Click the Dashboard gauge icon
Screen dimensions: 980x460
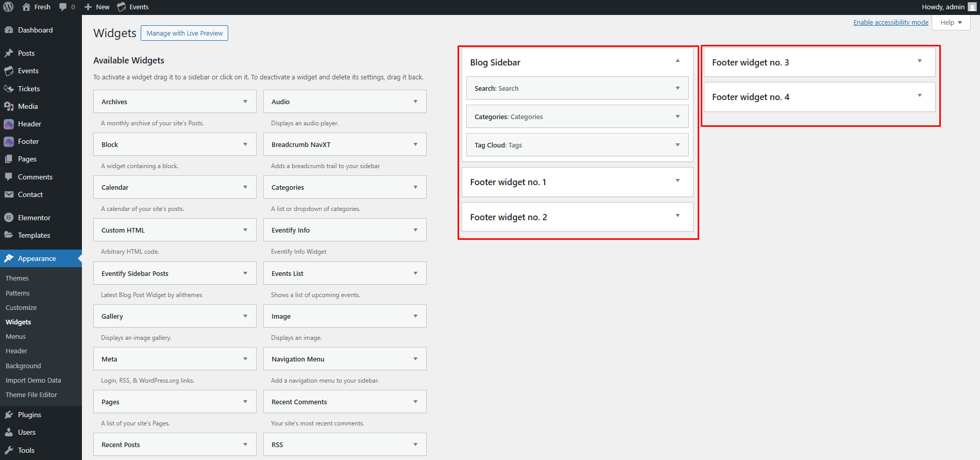pyautogui.click(x=9, y=30)
